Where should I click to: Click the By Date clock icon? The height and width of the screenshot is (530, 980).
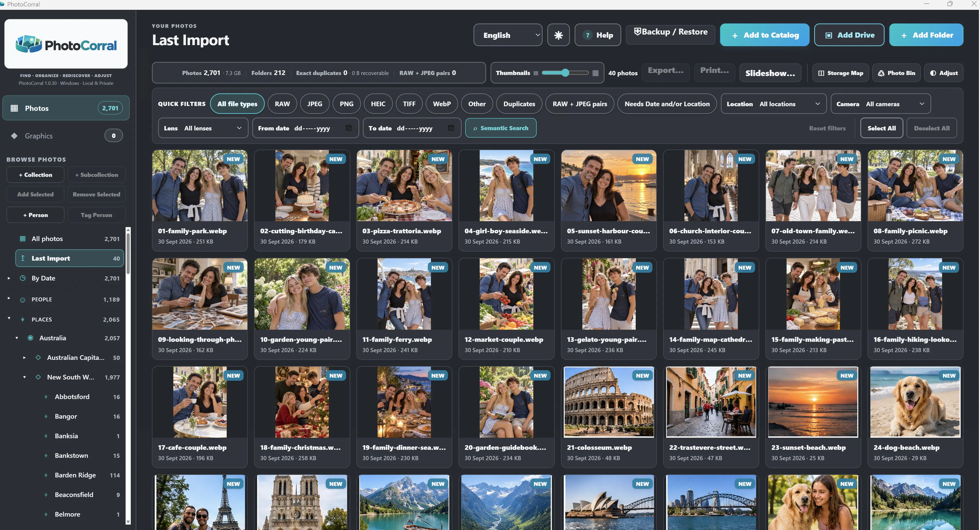point(22,278)
